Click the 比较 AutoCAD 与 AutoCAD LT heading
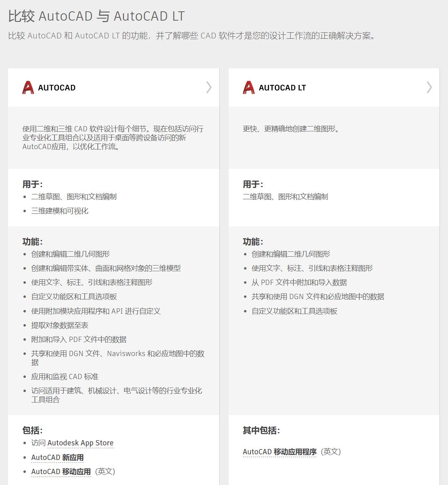This screenshot has height=485, width=448. [x=97, y=16]
